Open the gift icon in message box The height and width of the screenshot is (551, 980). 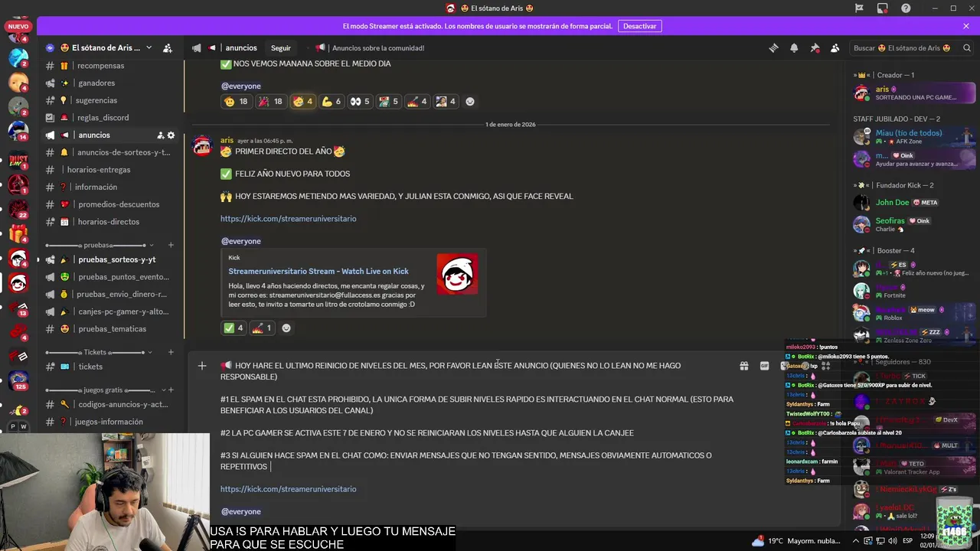point(743,366)
